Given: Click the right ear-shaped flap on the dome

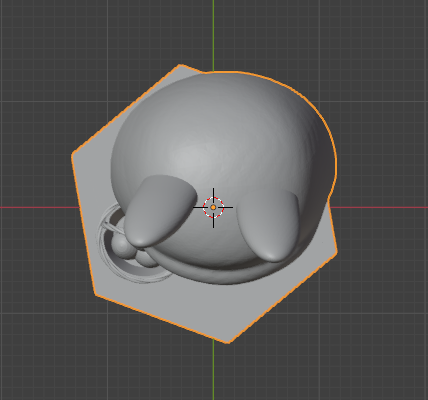Looking at the screenshot, I should point(268,225).
